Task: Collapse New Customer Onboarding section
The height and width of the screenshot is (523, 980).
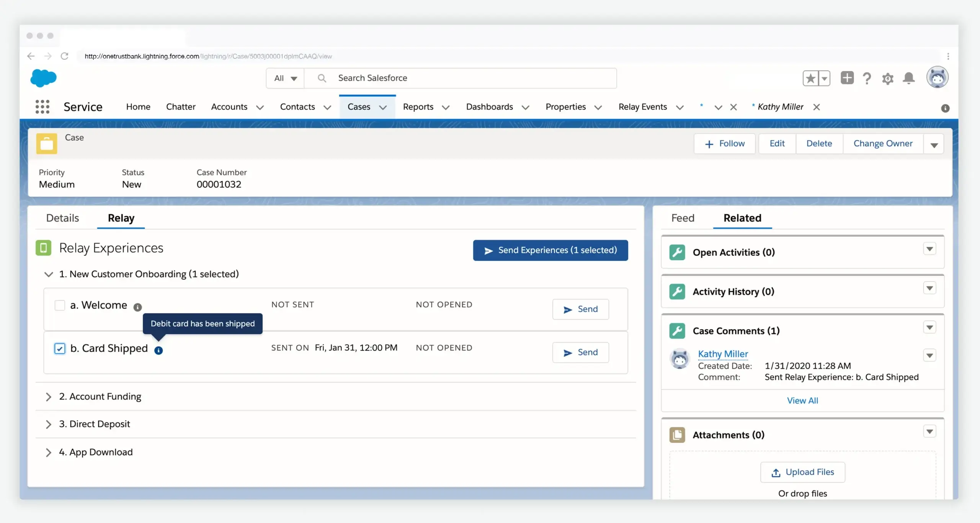Action: [49, 274]
